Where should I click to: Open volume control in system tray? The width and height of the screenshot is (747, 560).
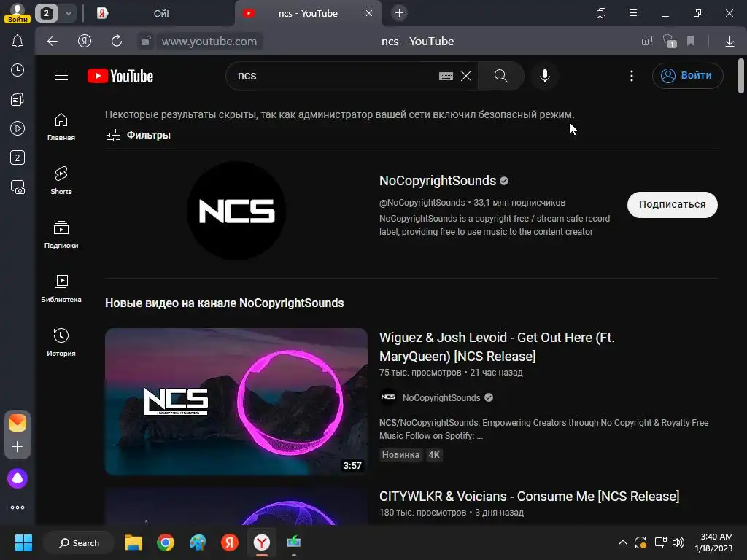click(678, 542)
